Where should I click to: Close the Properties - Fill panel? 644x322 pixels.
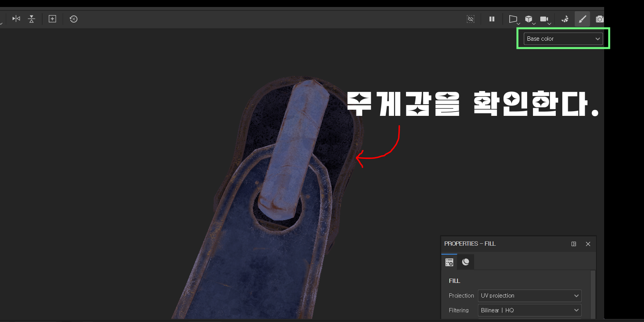tap(588, 244)
